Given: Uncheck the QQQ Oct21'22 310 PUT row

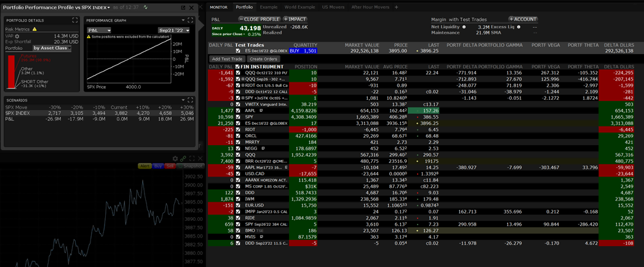Looking at the screenshot, I should tap(238, 73).
